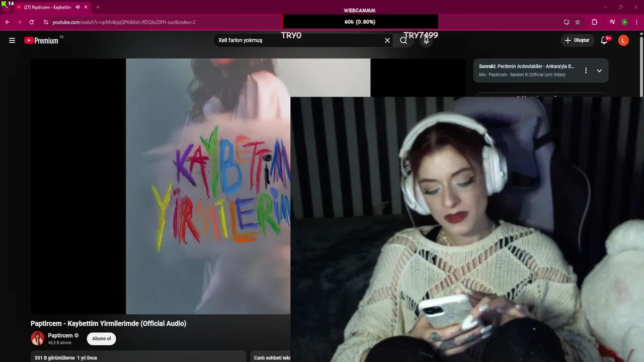Click the magnifier search button
The height and width of the screenshot is (362, 644).
click(404, 40)
